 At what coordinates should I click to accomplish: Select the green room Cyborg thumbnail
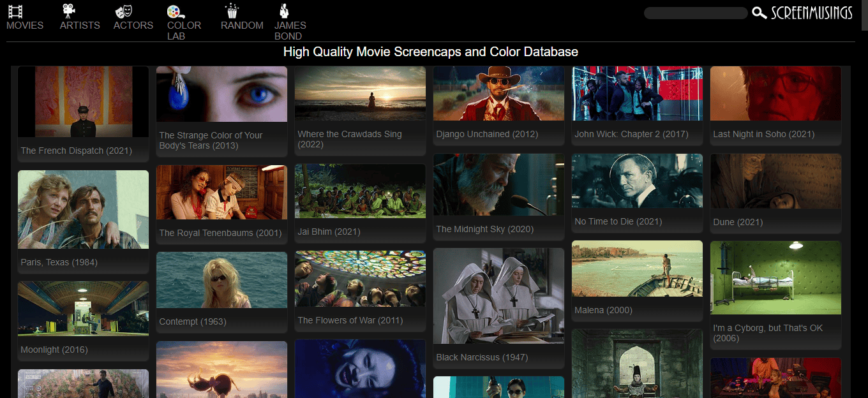(775, 277)
